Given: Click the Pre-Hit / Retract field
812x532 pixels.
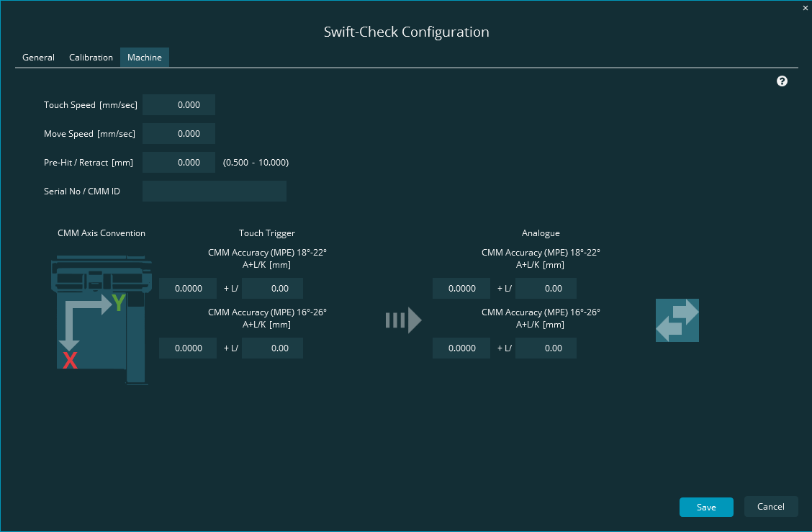Looking at the screenshot, I should pos(179,162).
